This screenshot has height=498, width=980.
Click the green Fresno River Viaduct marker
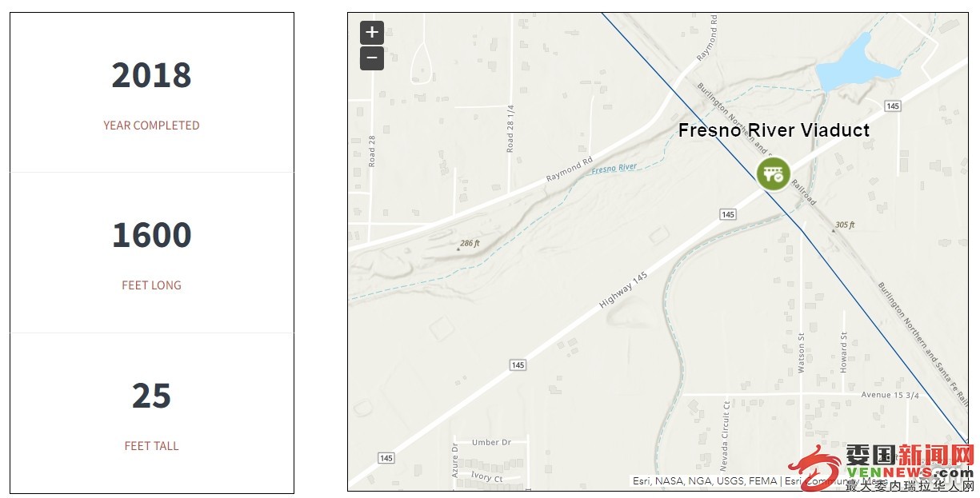point(774,173)
